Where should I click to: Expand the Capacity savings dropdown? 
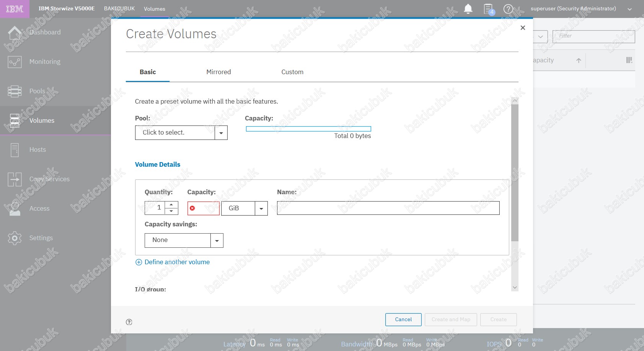(x=217, y=240)
